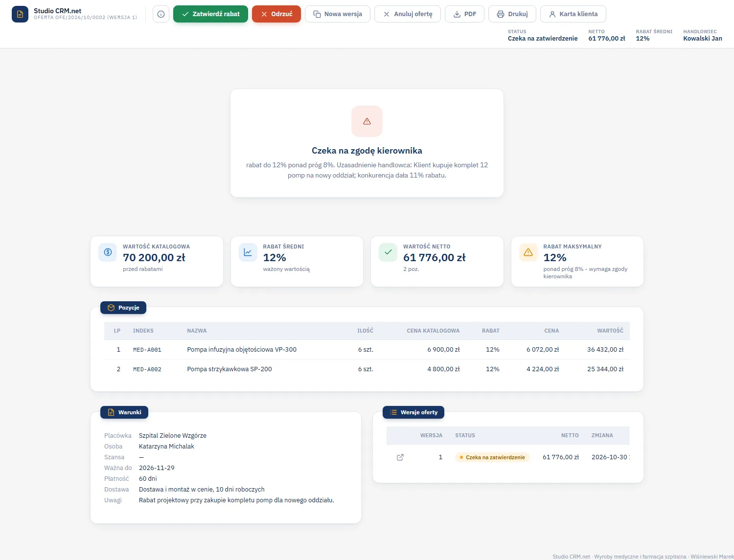
Task: Click the 6 072,00 zł price cell
Action: (x=543, y=350)
